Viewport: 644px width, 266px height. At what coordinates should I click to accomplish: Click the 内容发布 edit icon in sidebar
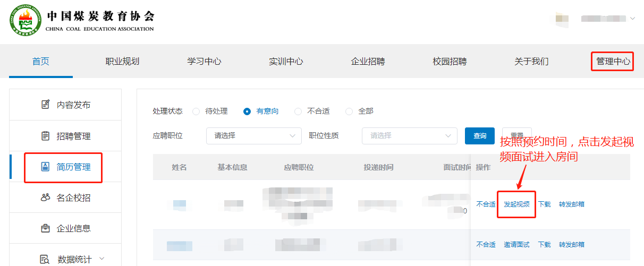click(46, 105)
